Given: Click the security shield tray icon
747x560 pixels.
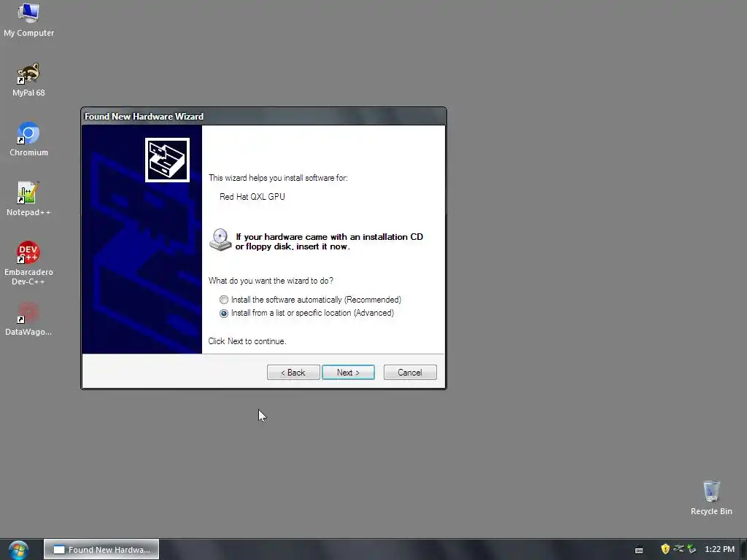Looking at the screenshot, I should pyautogui.click(x=665, y=549).
